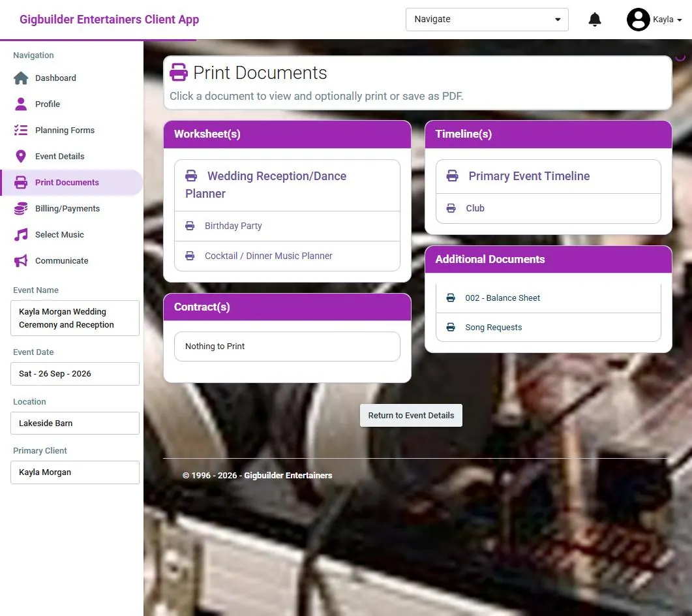Screen dimensions: 692x616
Task: Open the Primary Event Timeline
Action: (x=548, y=176)
